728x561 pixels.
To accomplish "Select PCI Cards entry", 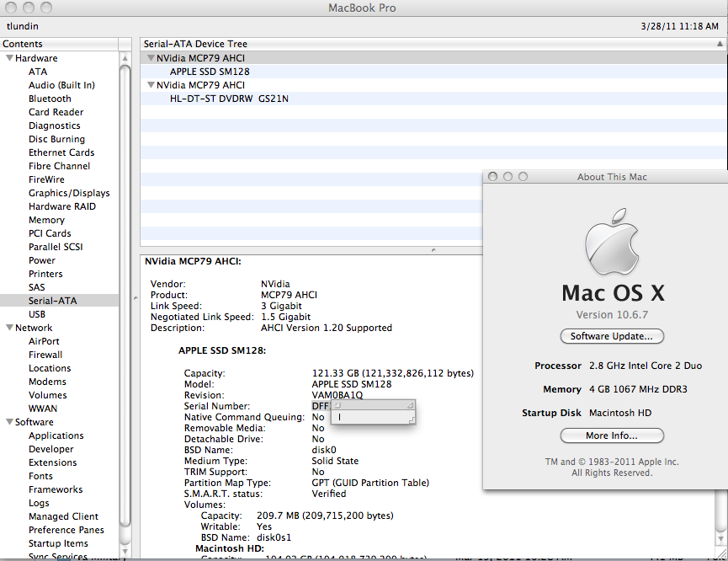I will (x=50, y=233).
